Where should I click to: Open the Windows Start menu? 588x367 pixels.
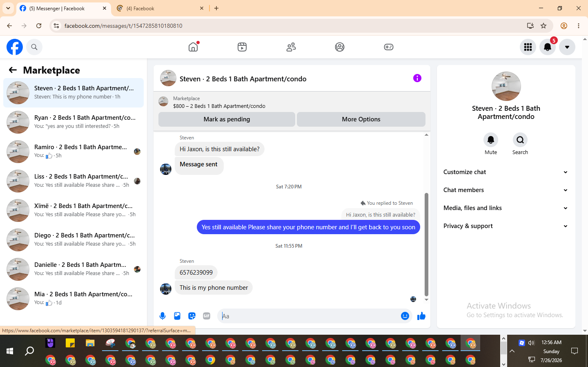10,351
